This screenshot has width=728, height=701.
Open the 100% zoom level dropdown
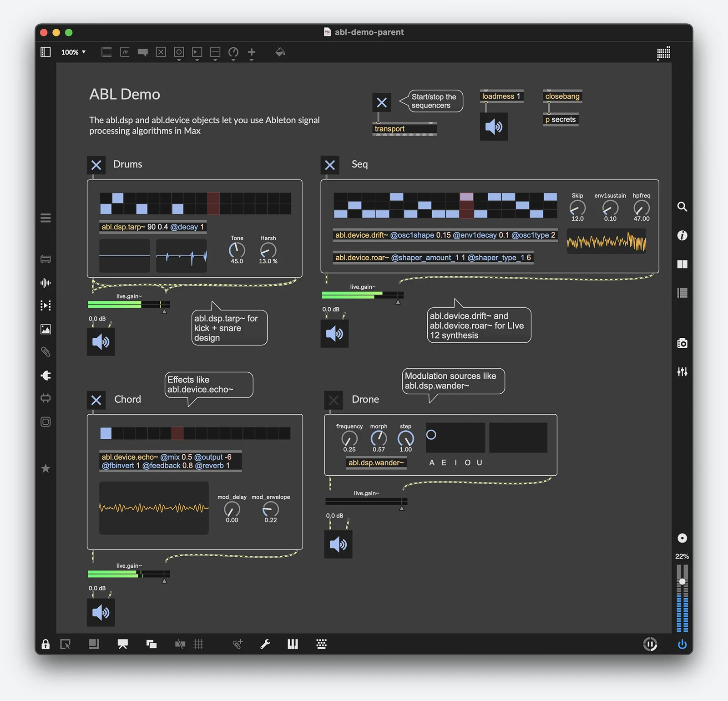pos(73,52)
